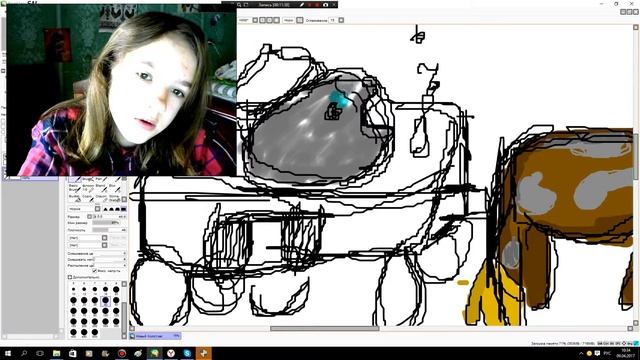Open the dropdown arrow beside the zoom field
Screen dimensions: 640x360
tap(255, 20)
